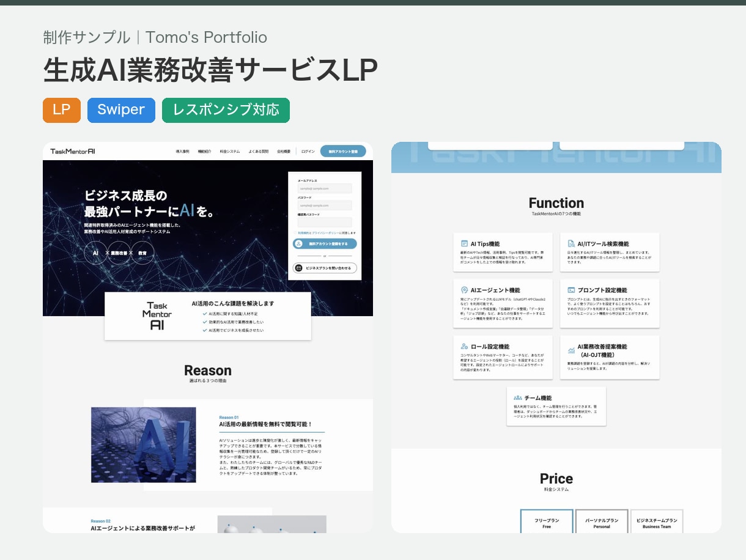The height and width of the screenshot is (560, 746).
Task: Open よくある質問 in the site navigation
Action: 259,151
